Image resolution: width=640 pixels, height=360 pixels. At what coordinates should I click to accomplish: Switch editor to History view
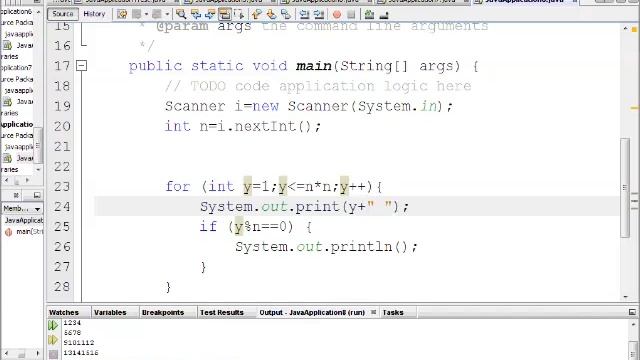pyautogui.click(x=94, y=14)
